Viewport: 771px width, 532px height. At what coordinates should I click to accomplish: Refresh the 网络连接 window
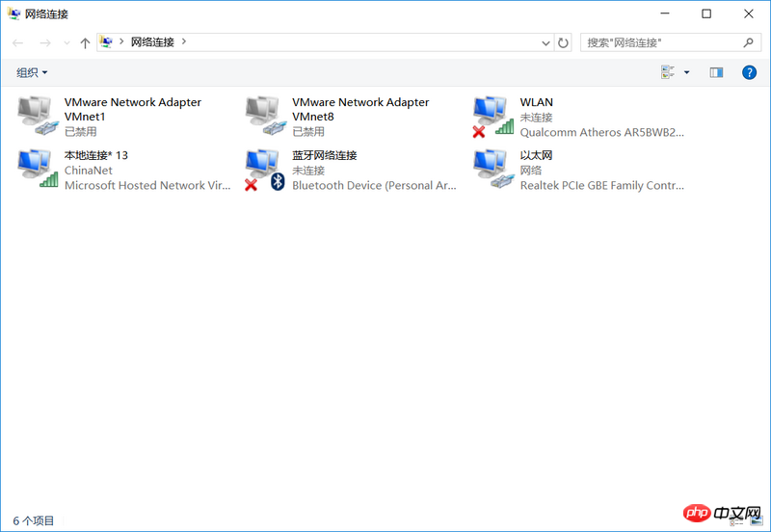tap(563, 42)
